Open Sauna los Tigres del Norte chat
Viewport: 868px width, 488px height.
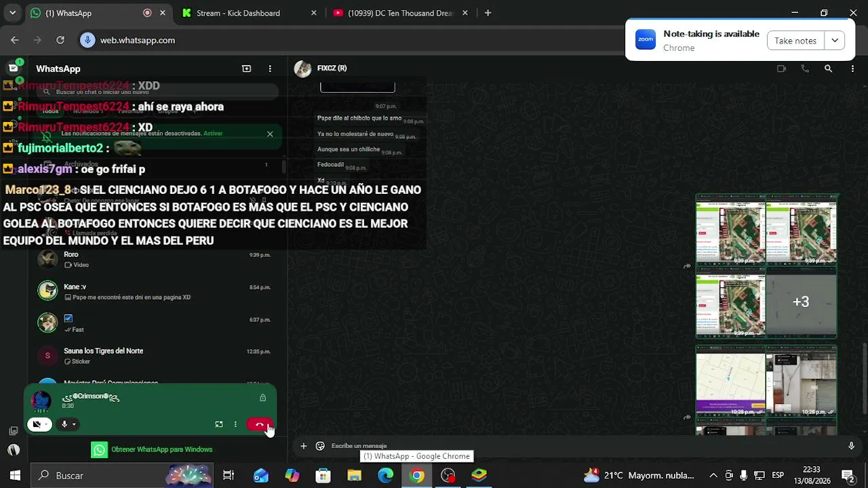coord(156,356)
